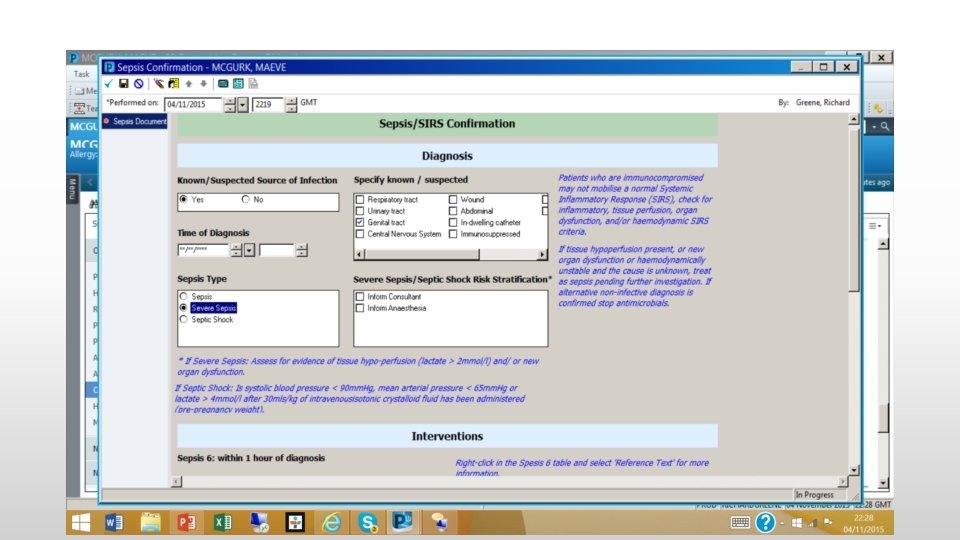Tick the In-dwelling catheter checkbox
The image size is (960, 540).
coord(453,223)
